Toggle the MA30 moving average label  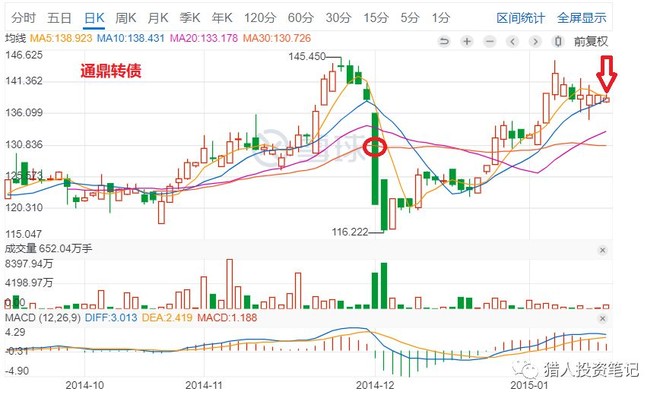(277, 38)
